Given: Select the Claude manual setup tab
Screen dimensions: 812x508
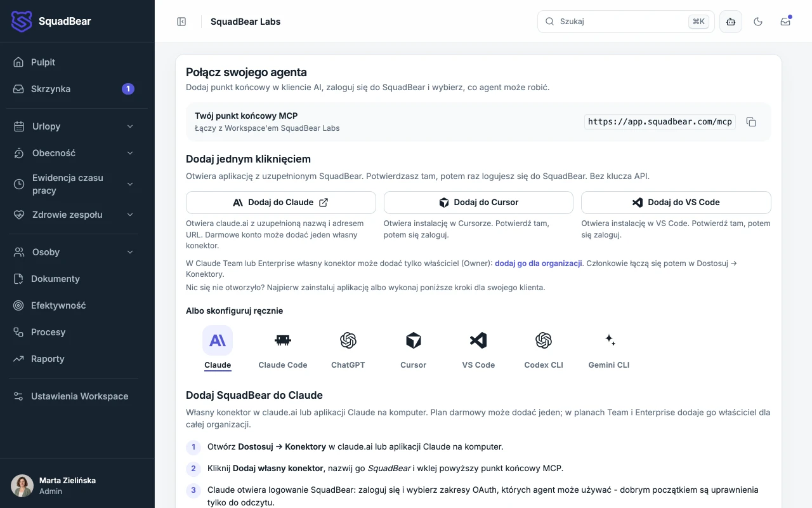Looking at the screenshot, I should coord(218,348).
